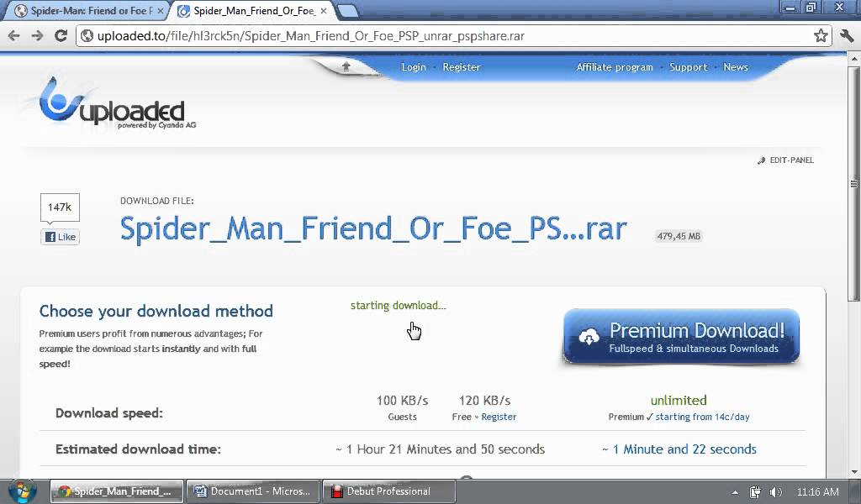Open the Windows Start orb
The width and height of the screenshot is (861, 504).
click(22, 491)
